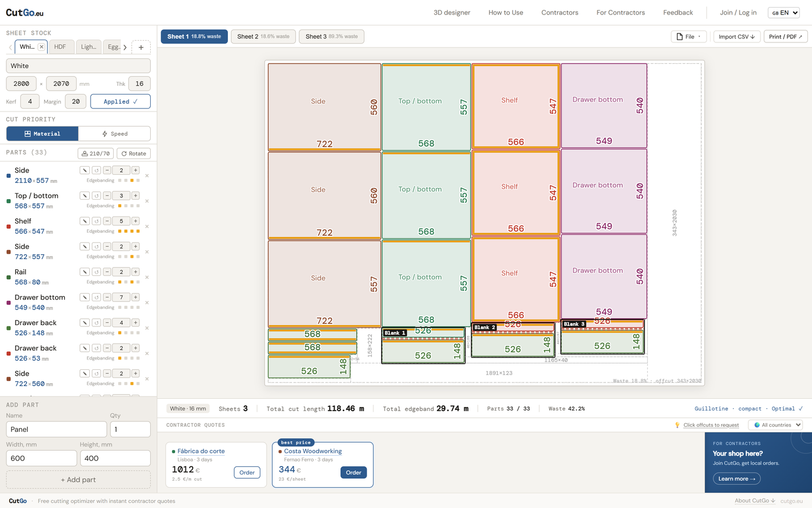The image size is (812, 508).
Task: Click the rotate icon on the Side 722×557 row
Action: pyautogui.click(x=96, y=247)
